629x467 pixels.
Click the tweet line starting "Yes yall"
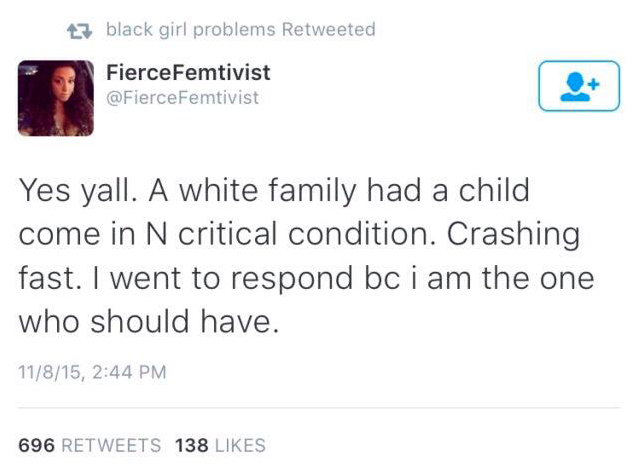pyautogui.click(x=273, y=190)
